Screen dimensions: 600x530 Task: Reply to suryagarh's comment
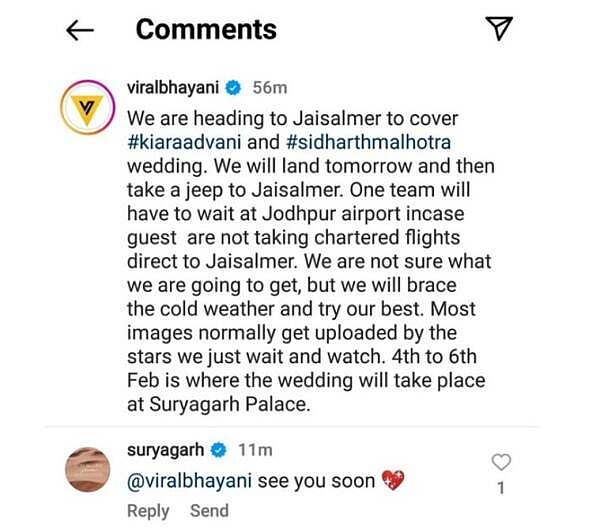[x=148, y=511]
